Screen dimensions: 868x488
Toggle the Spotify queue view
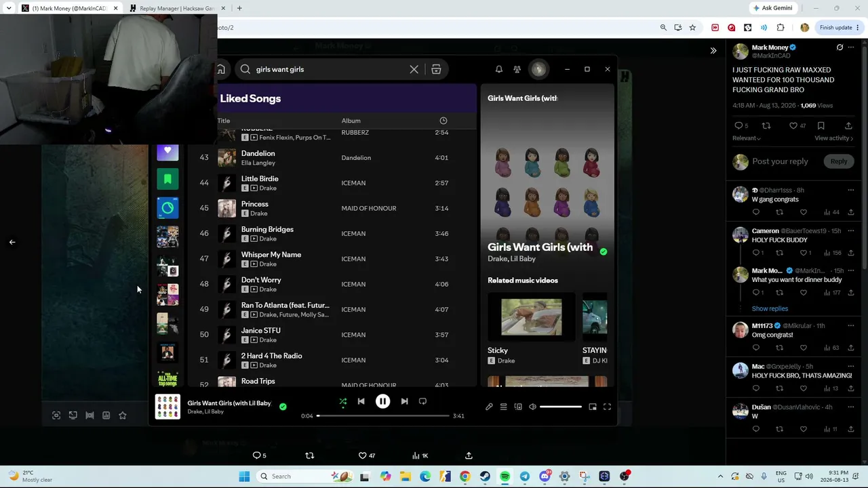[x=503, y=407]
